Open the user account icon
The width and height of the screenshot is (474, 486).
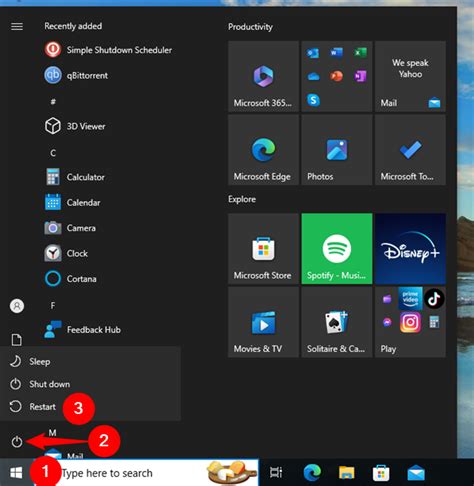point(17,306)
